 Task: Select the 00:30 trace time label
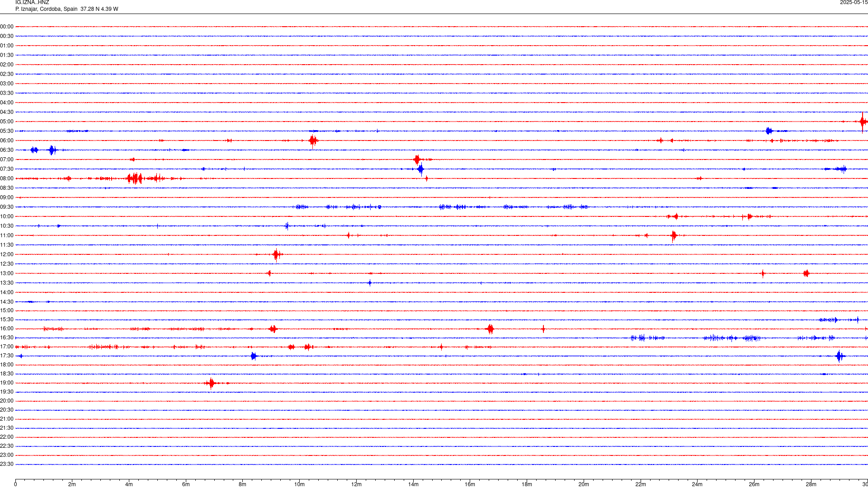[x=7, y=36]
